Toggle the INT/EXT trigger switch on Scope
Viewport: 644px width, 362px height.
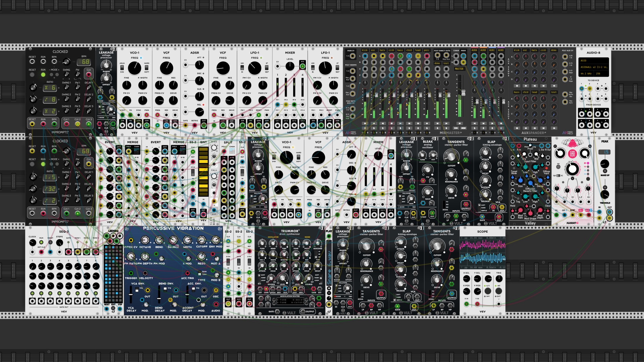[499, 291]
